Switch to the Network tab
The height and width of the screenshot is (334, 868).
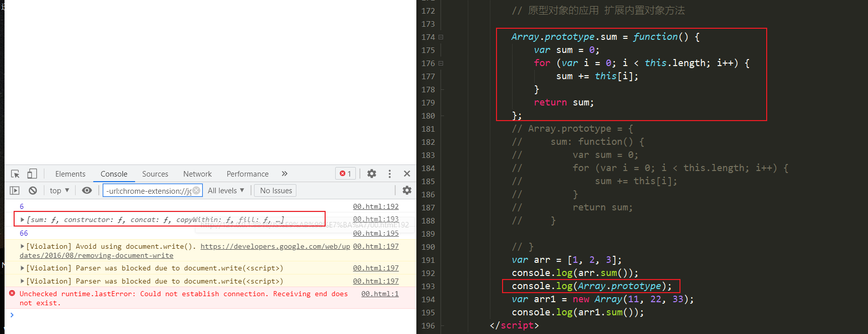198,174
